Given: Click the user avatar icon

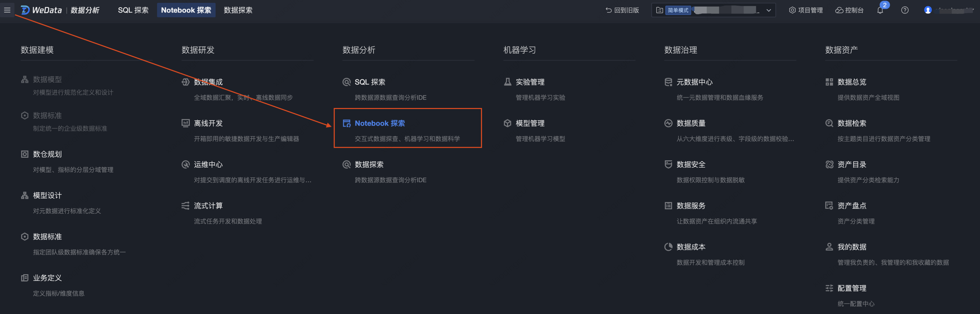Looking at the screenshot, I should [928, 10].
